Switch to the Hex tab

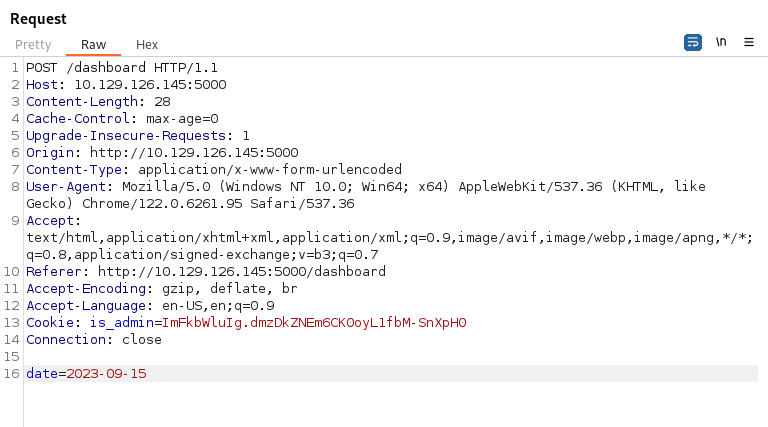coord(147,45)
